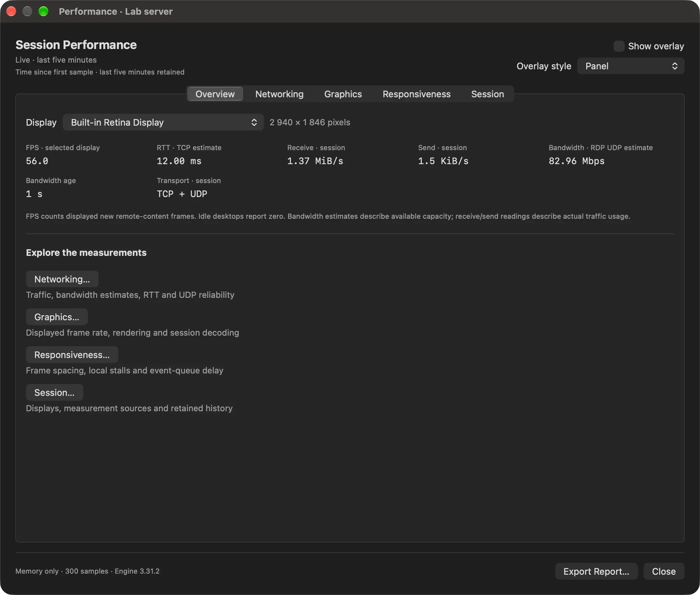Click the Graphics... explore button
Viewport: 700px width, 595px height.
[57, 317]
